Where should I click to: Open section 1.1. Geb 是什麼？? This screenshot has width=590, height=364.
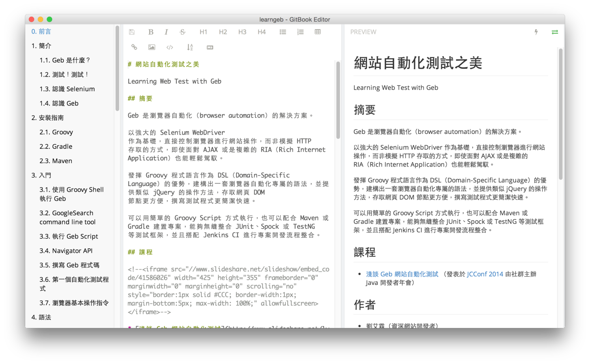click(x=65, y=60)
